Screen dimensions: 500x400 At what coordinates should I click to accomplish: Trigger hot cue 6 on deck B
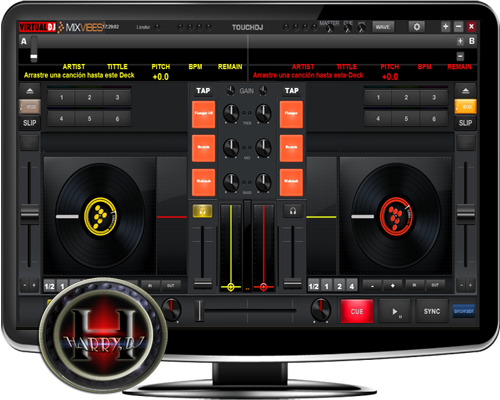(434, 119)
